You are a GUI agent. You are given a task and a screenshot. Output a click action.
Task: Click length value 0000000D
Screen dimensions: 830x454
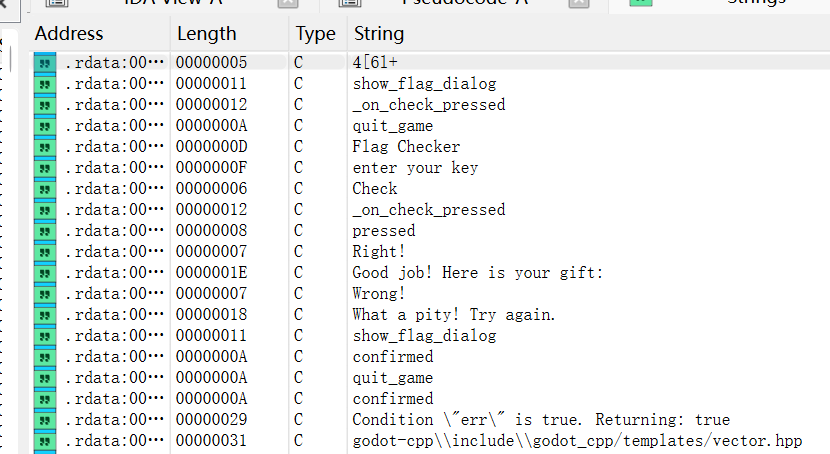click(x=211, y=147)
